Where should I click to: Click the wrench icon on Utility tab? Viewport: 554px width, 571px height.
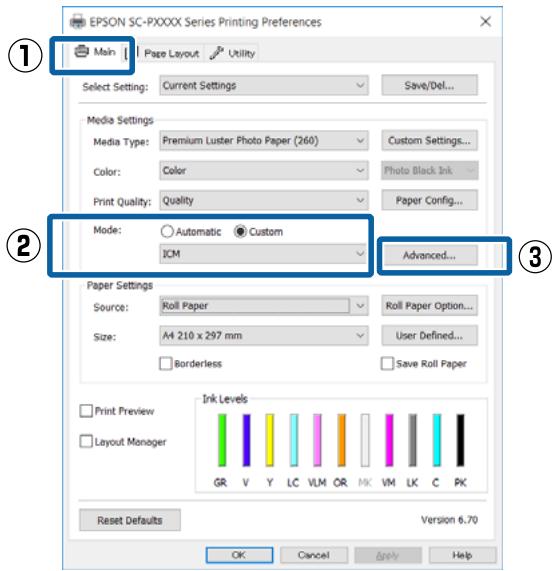pos(217,53)
